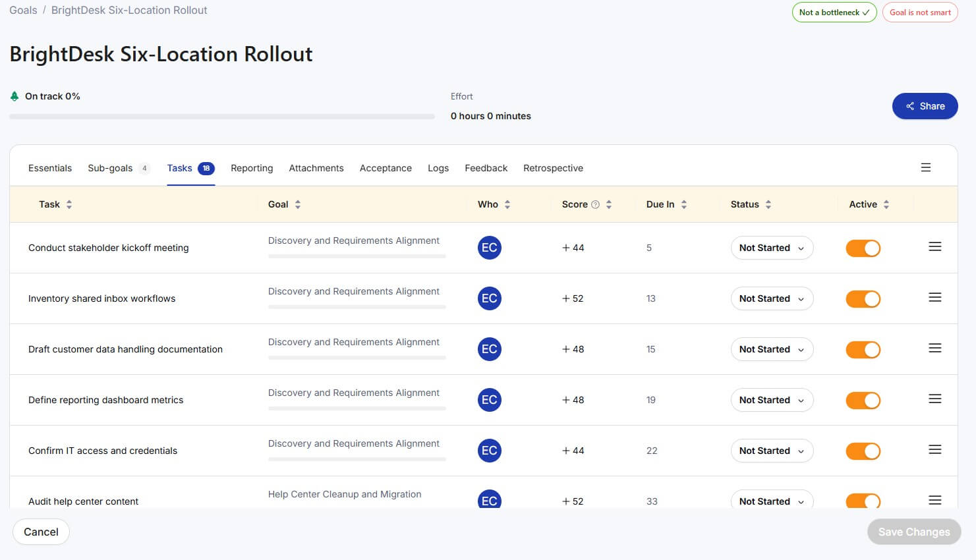Viewport: 976px width, 560px height.
Task: Click EC avatar in Define reporting dashboard row
Action: click(489, 400)
